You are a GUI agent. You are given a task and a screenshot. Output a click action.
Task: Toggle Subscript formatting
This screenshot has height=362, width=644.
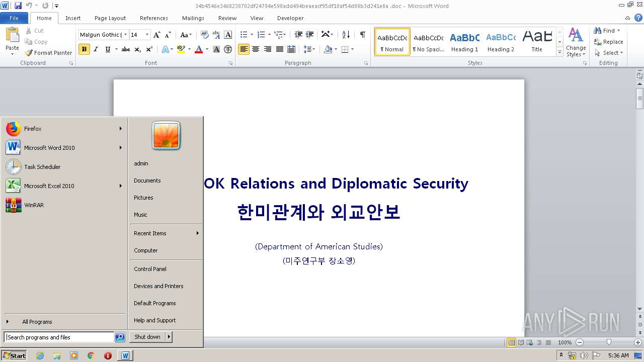(x=138, y=49)
